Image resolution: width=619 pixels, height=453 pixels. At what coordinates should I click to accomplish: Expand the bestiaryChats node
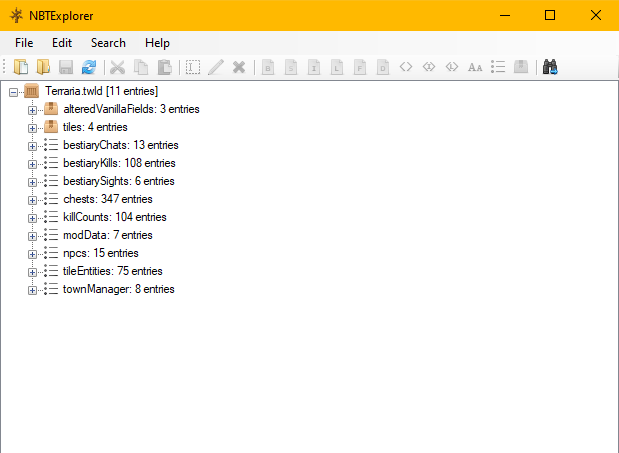[32, 146]
